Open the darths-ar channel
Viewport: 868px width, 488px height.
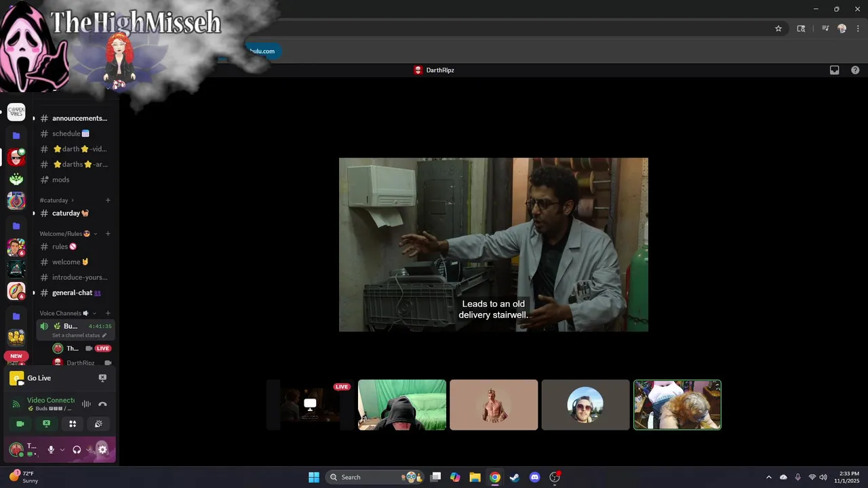tap(75, 164)
